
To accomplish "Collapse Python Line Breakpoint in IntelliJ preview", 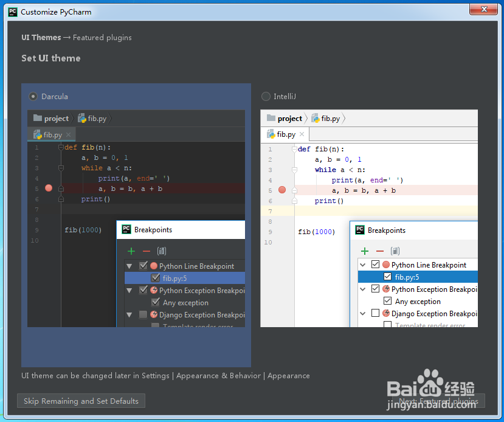I will click(x=362, y=265).
